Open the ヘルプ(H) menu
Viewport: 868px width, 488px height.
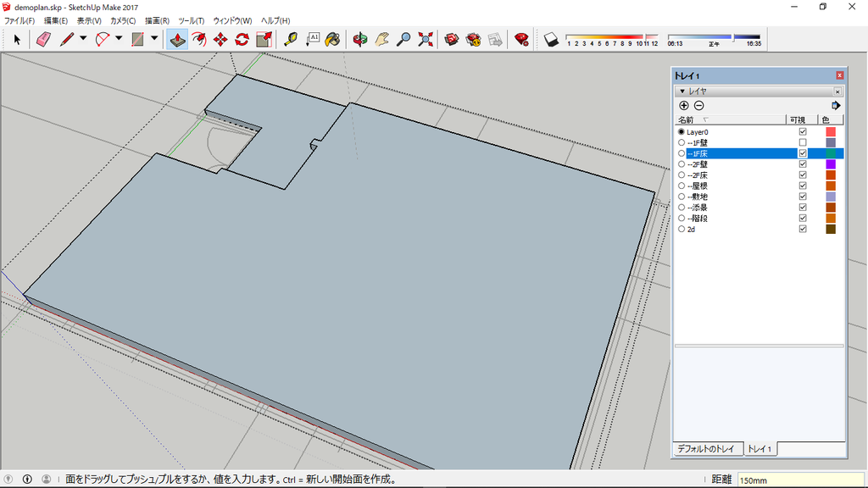click(x=275, y=20)
